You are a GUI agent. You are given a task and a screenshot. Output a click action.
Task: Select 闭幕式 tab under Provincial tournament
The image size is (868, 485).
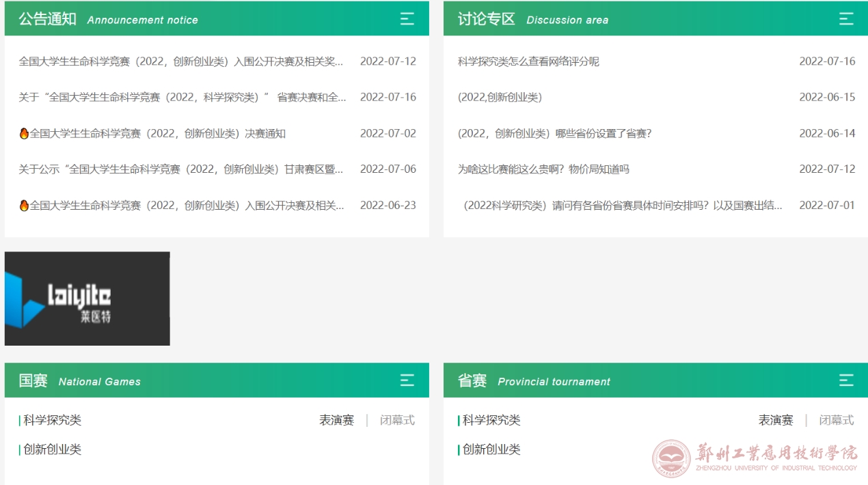point(837,420)
